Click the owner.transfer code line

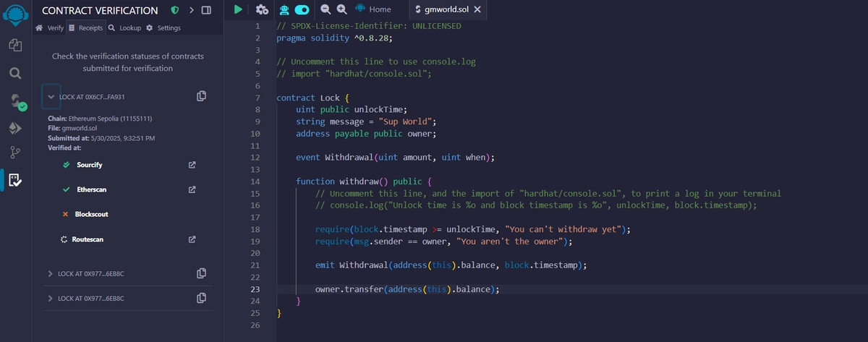click(407, 288)
